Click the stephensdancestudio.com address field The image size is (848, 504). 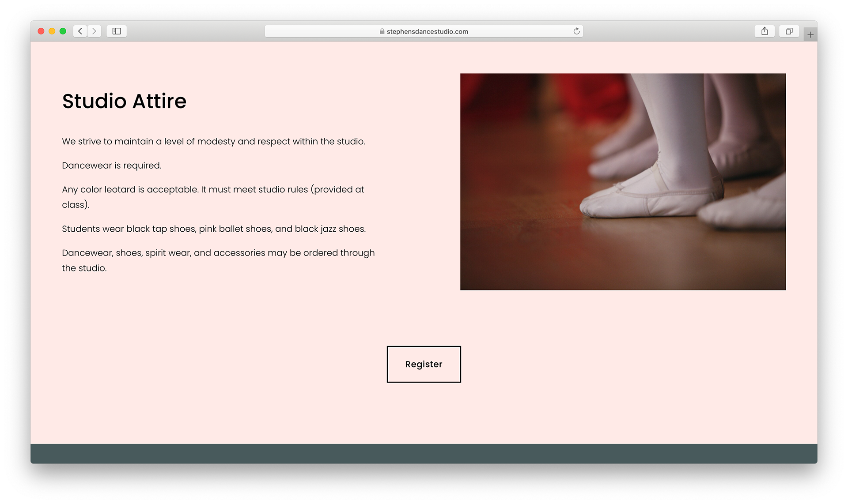point(424,31)
